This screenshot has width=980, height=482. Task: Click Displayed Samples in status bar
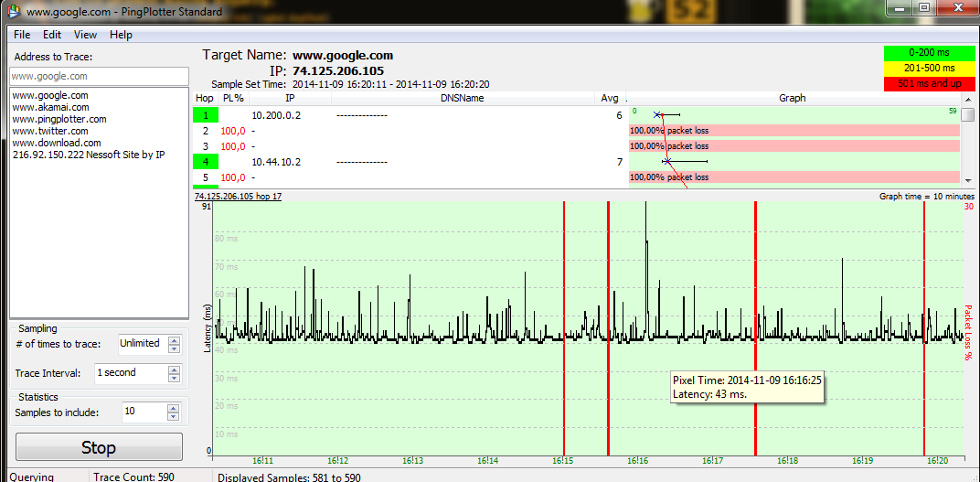point(289,477)
